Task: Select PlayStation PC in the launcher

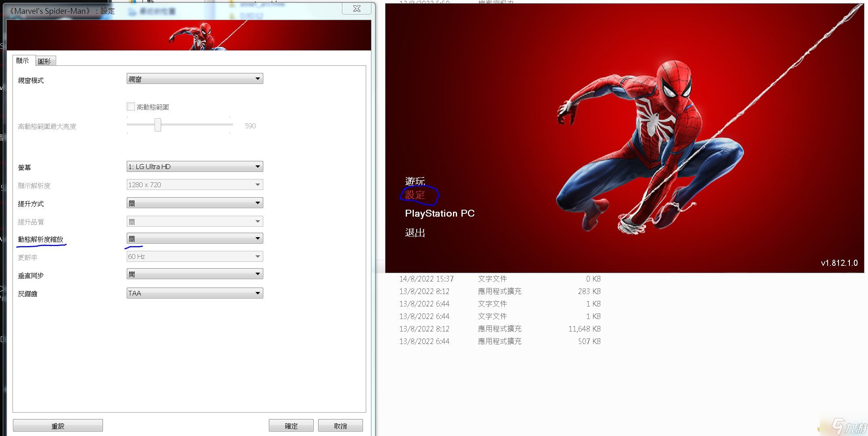Action: [440, 213]
